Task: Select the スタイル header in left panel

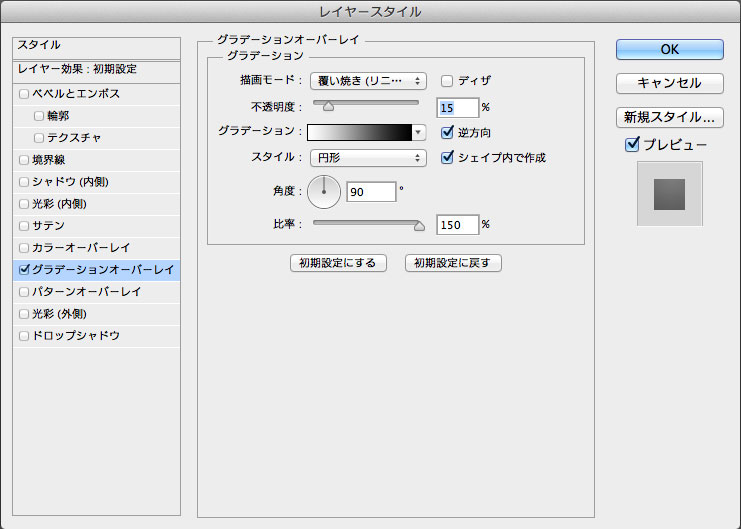Action: (40, 45)
